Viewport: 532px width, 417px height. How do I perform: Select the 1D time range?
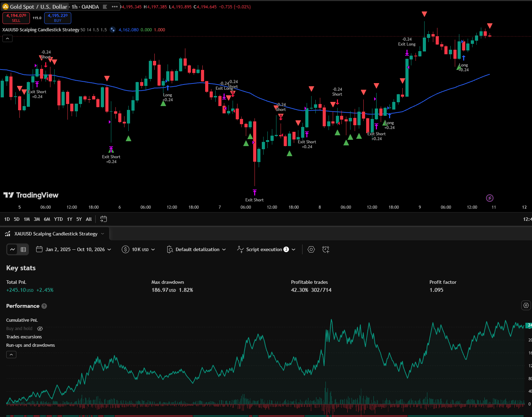[7, 219]
